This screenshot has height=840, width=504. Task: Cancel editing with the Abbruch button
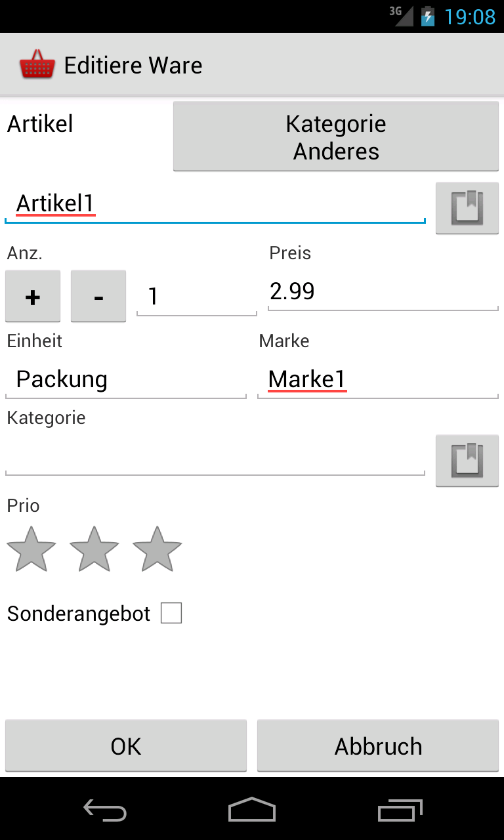click(x=378, y=745)
